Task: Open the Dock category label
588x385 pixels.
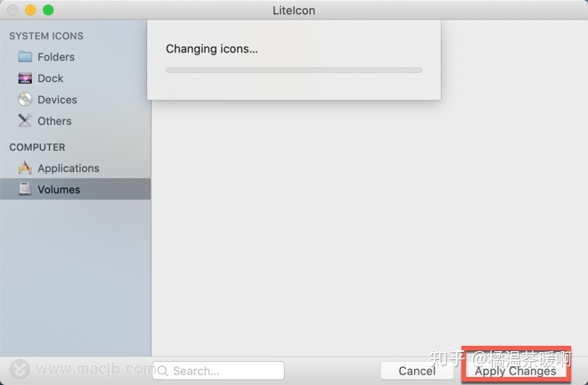Action: click(x=50, y=78)
